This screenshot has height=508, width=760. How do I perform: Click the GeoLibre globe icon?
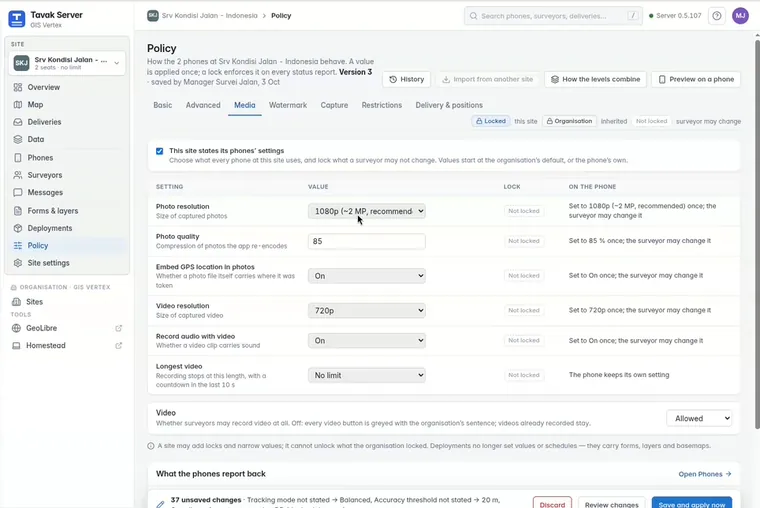pos(16,328)
